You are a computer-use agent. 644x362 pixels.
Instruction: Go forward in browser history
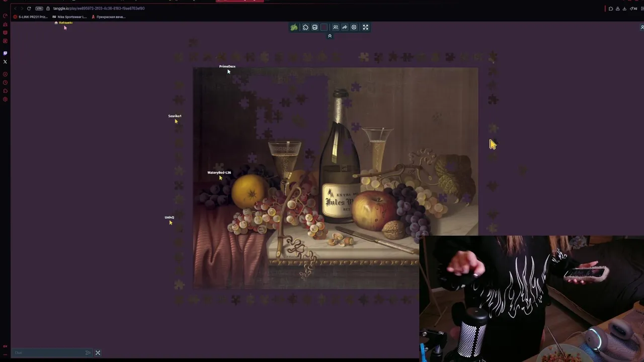pyautogui.click(x=22, y=9)
